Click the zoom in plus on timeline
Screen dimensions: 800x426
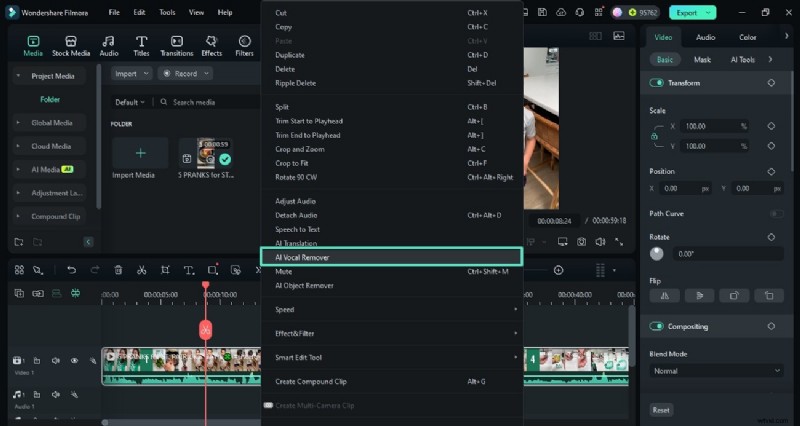click(559, 270)
